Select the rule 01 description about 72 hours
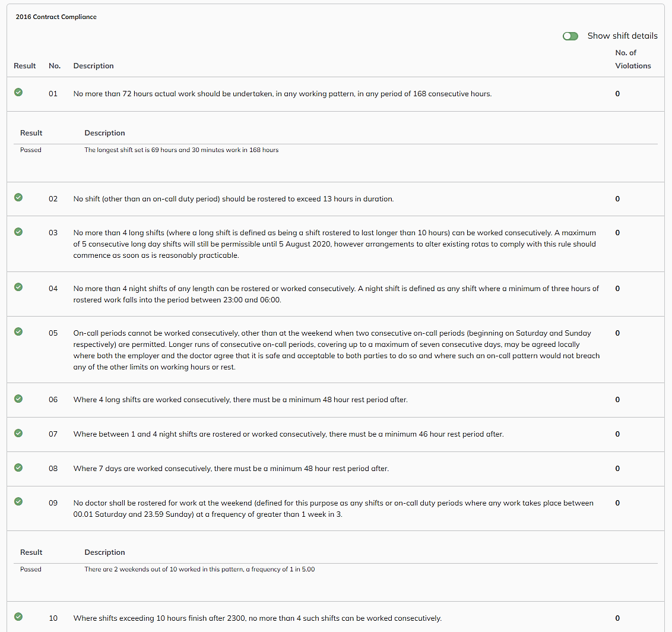 [283, 93]
